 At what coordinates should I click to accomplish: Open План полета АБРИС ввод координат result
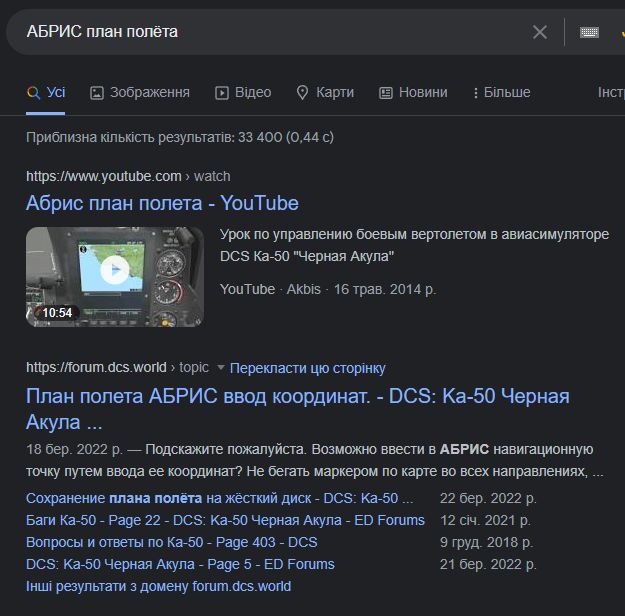(x=298, y=409)
